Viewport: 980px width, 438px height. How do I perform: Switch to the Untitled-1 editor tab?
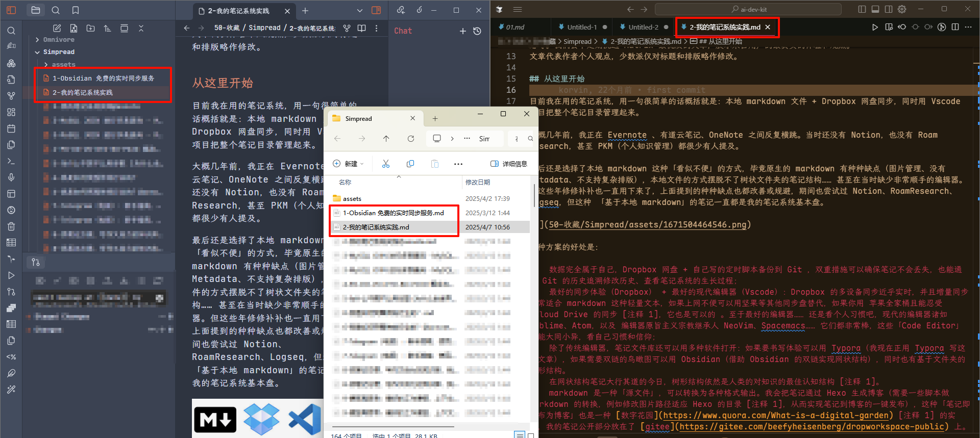point(582,28)
